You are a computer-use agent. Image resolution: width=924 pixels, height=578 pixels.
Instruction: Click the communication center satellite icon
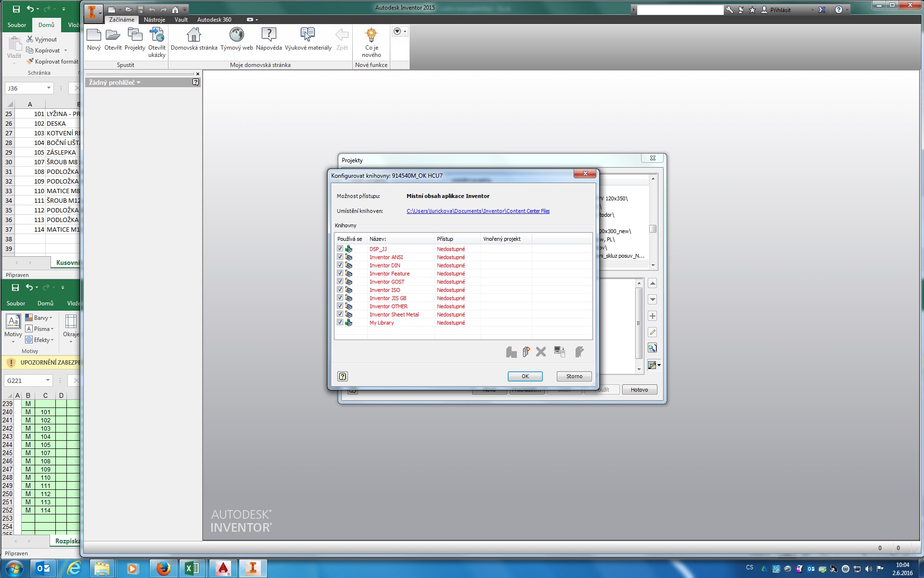point(741,10)
